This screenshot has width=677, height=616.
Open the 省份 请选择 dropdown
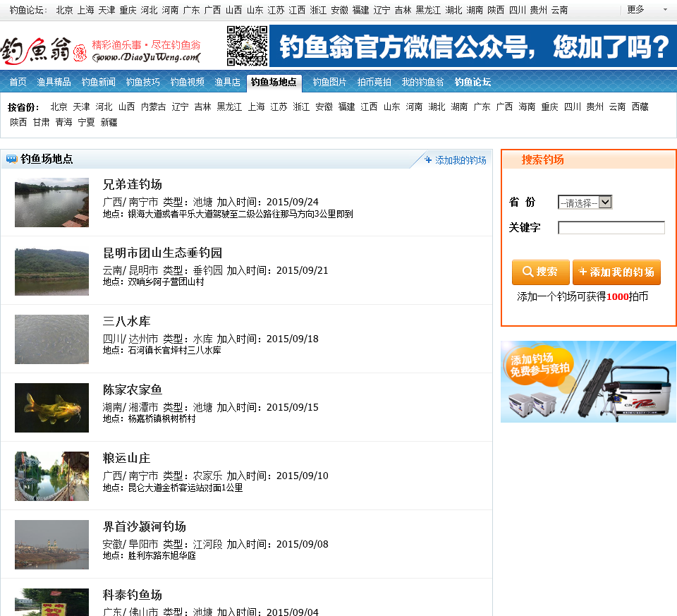coord(585,203)
